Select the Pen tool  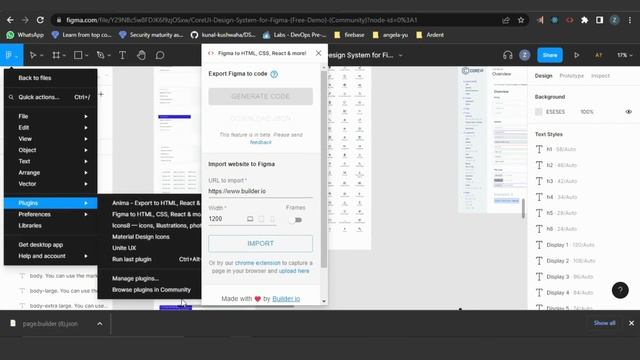pos(100,55)
